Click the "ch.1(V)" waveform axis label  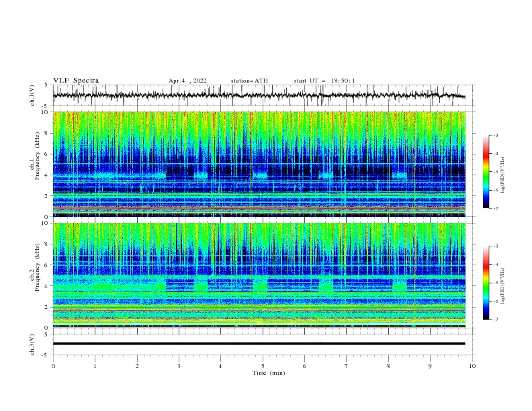(32, 95)
